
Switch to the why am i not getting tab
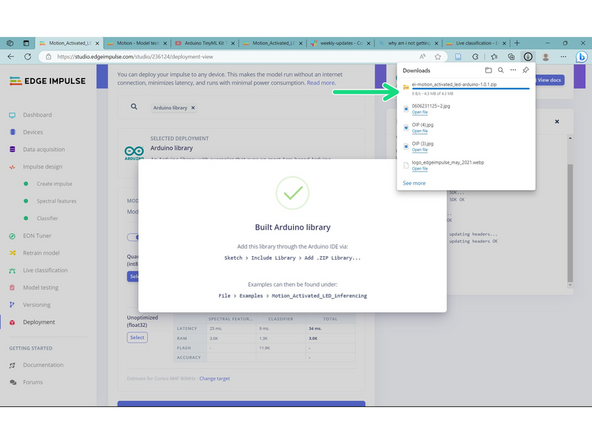409,43
